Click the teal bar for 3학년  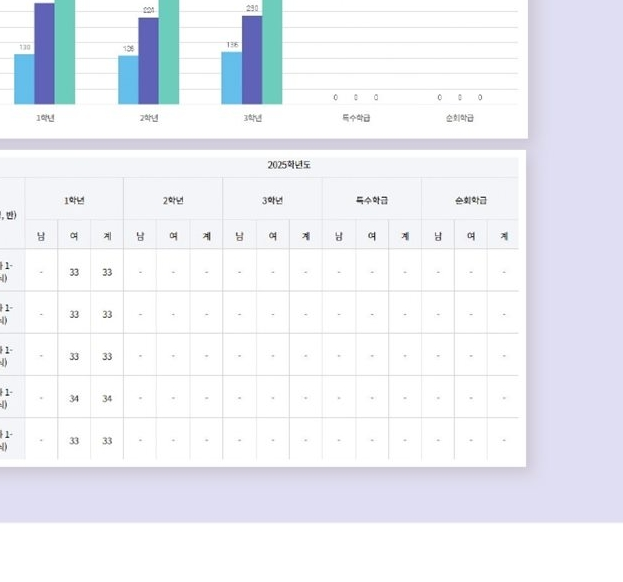click(272, 50)
